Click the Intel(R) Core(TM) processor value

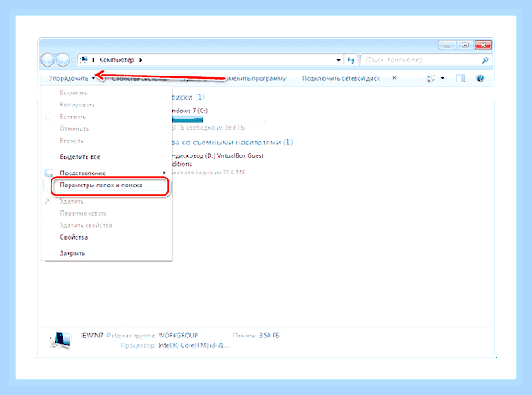194,345
